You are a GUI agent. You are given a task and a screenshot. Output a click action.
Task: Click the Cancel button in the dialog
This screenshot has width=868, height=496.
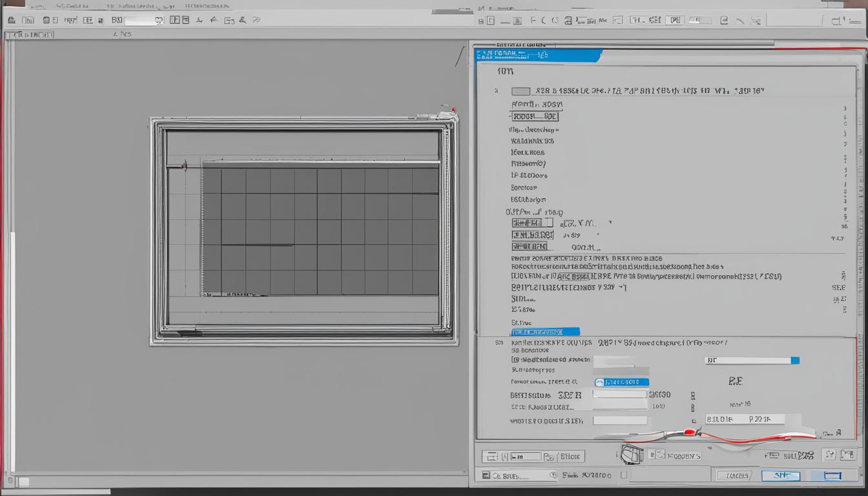click(738, 475)
